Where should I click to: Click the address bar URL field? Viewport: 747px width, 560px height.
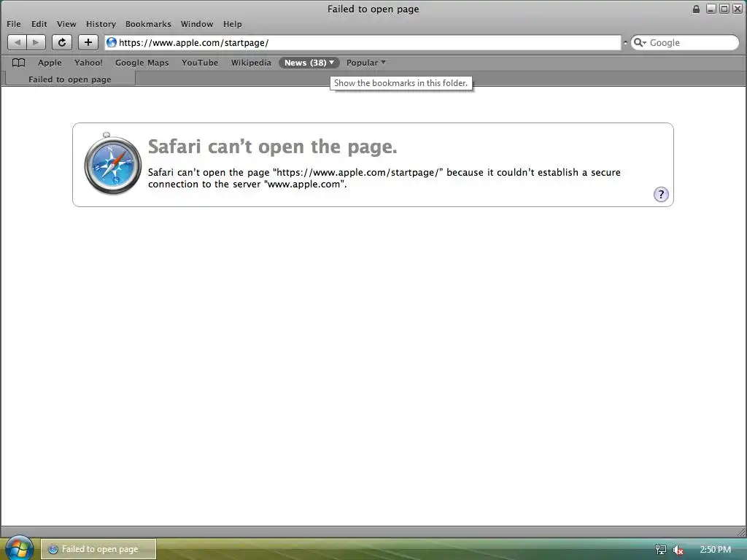(x=363, y=42)
